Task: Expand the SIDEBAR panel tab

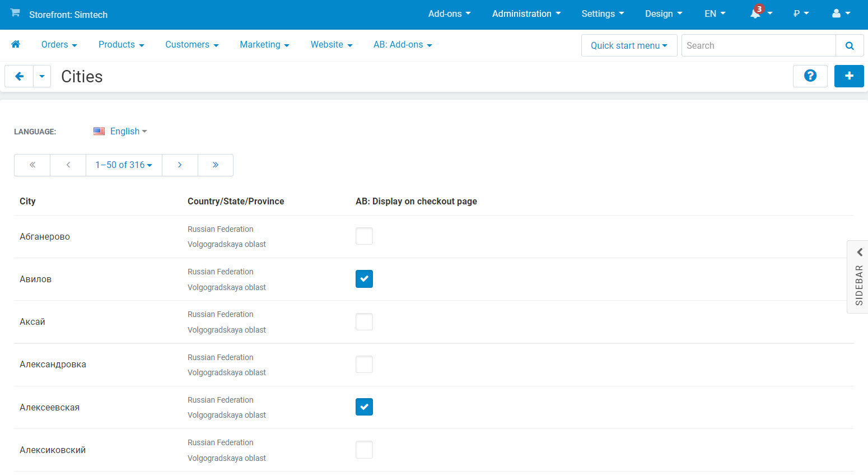Action: click(x=858, y=277)
